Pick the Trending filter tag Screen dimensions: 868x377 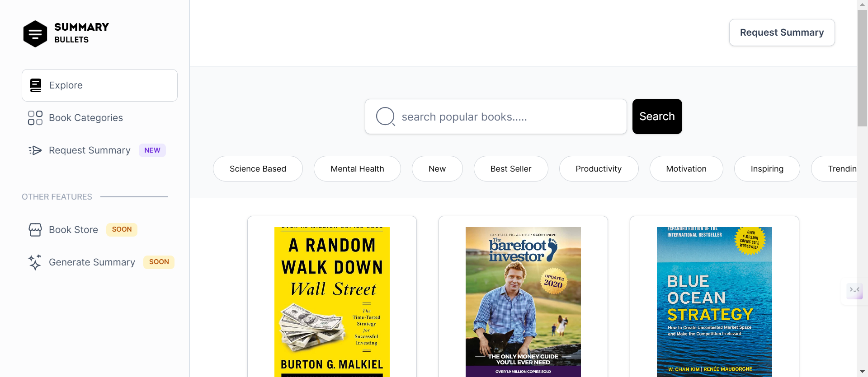(x=834, y=169)
